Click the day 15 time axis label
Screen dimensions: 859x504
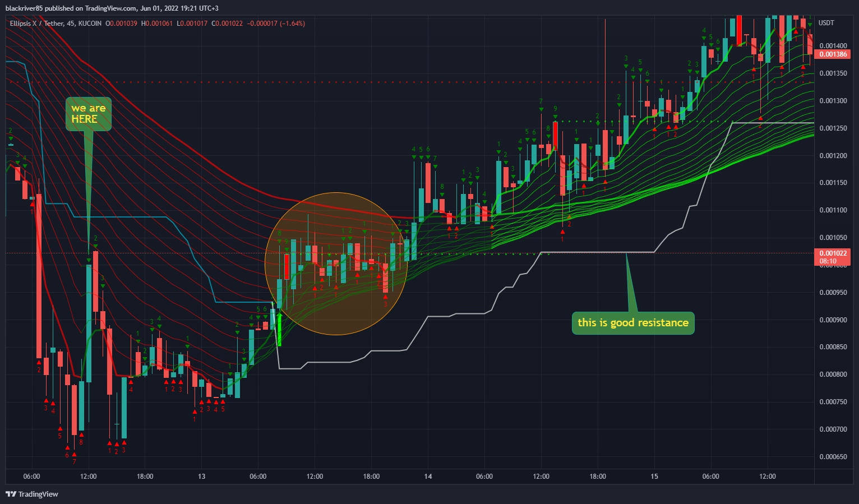point(654,477)
